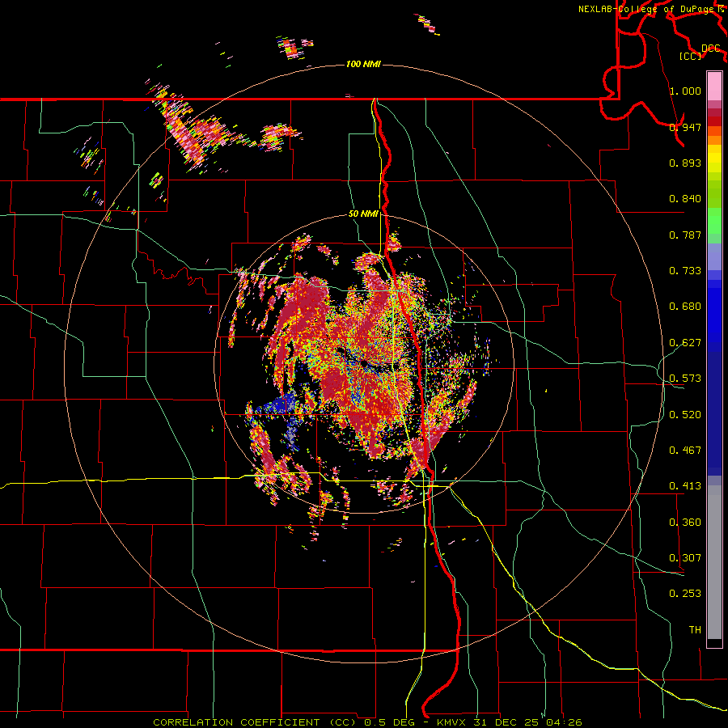Click the "NEXLAB-College of DuPage" credit text

coord(645,9)
